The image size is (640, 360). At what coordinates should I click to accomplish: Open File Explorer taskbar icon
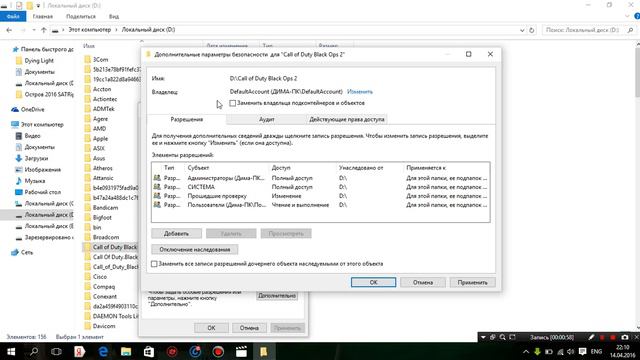[126, 351]
